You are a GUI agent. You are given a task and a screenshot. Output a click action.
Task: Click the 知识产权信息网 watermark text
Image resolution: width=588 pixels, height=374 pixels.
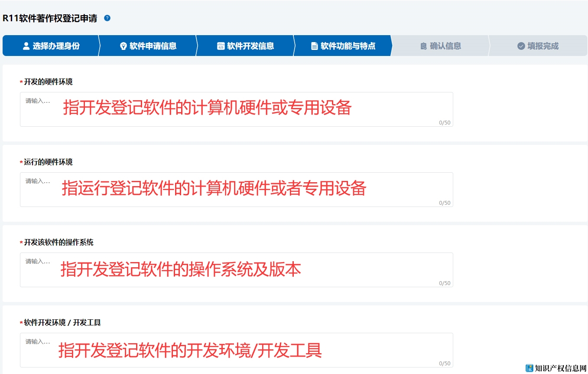[560, 368]
